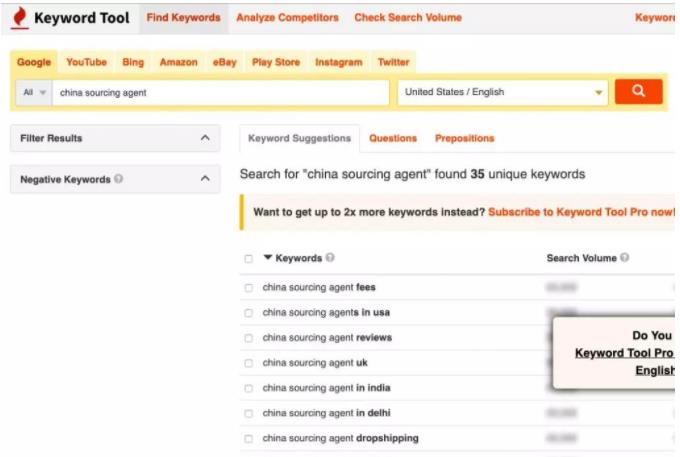Image resolution: width=680 pixels, height=457 pixels.
Task: Open Check Search Volume page
Action: click(408, 17)
